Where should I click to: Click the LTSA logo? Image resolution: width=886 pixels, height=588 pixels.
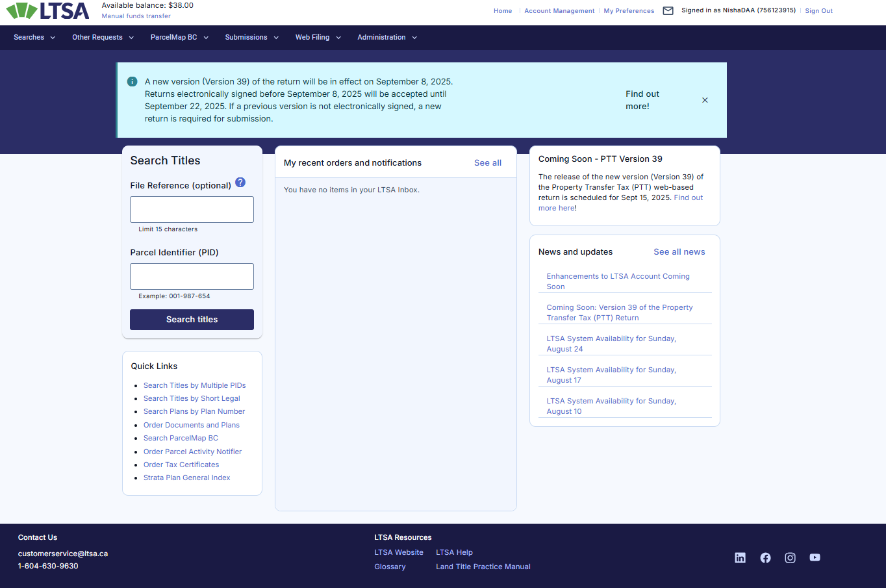coord(47,10)
